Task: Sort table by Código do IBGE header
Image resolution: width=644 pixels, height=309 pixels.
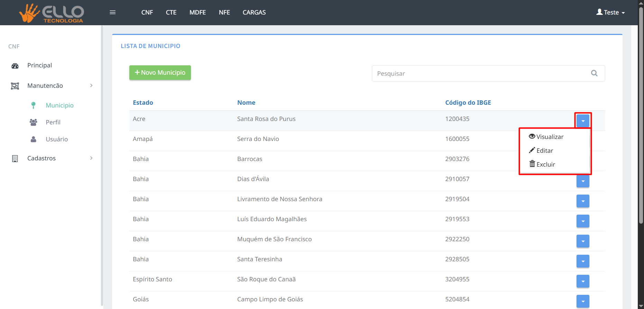Action: pos(468,103)
